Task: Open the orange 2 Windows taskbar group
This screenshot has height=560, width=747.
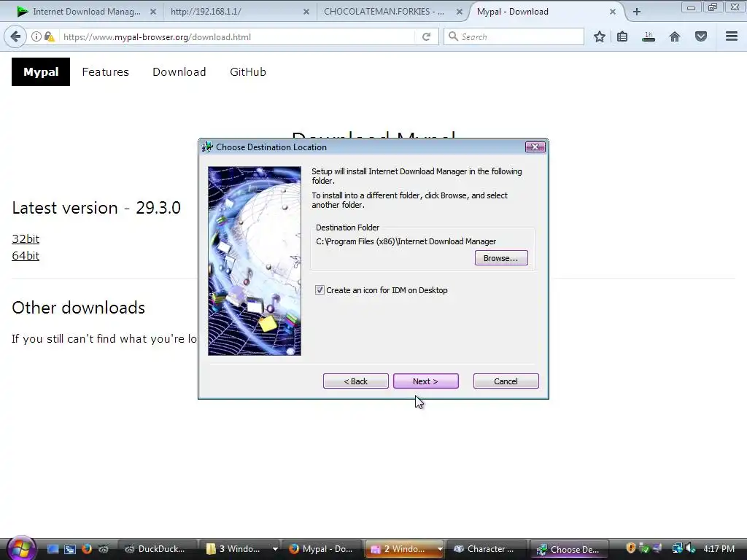Action: tap(400, 549)
